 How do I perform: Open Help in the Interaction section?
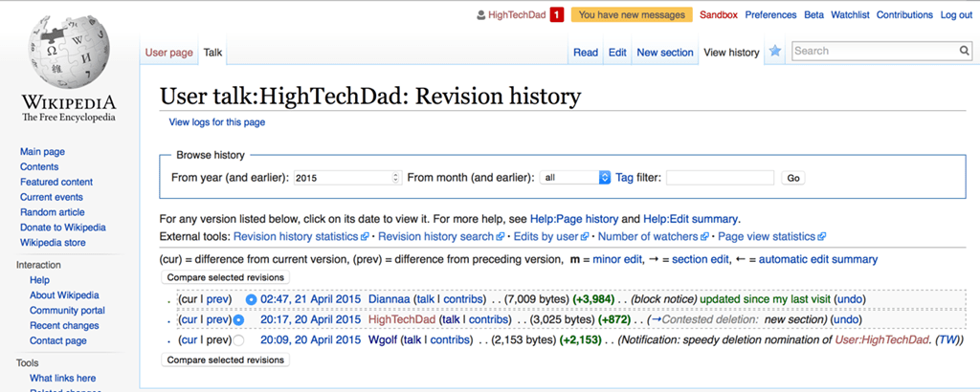(x=39, y=280)
